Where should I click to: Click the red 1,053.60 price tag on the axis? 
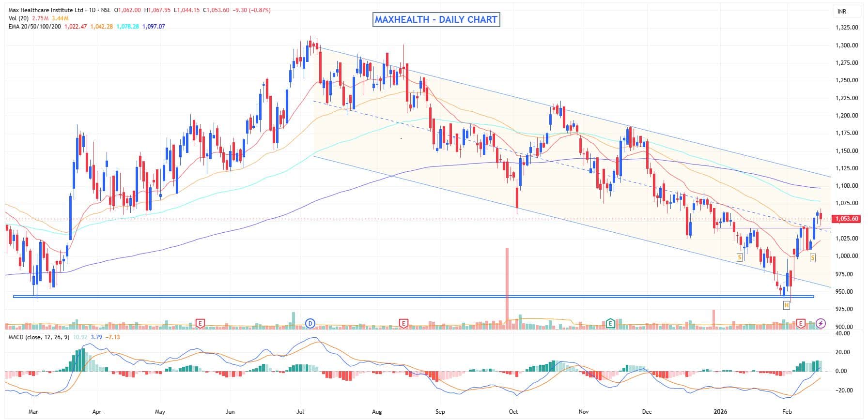847,219
